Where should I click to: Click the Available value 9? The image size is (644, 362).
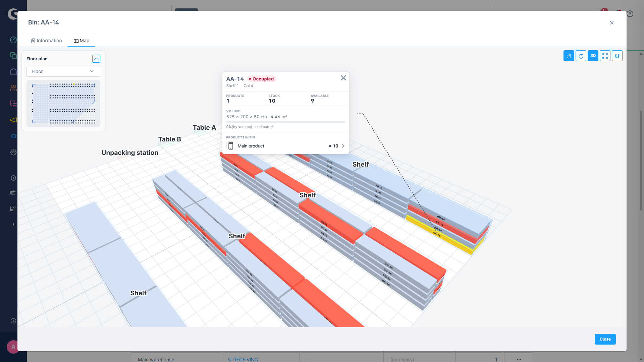pos(312,101)
